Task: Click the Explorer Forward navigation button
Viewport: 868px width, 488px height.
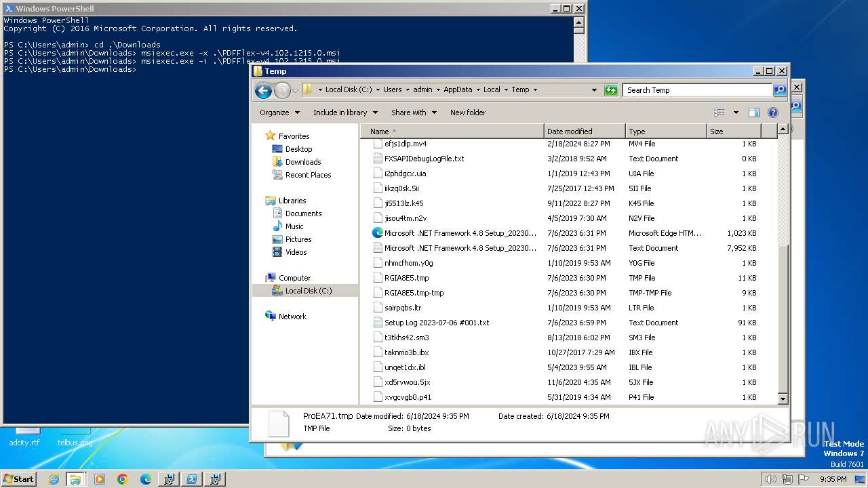Action: point(282,90)
